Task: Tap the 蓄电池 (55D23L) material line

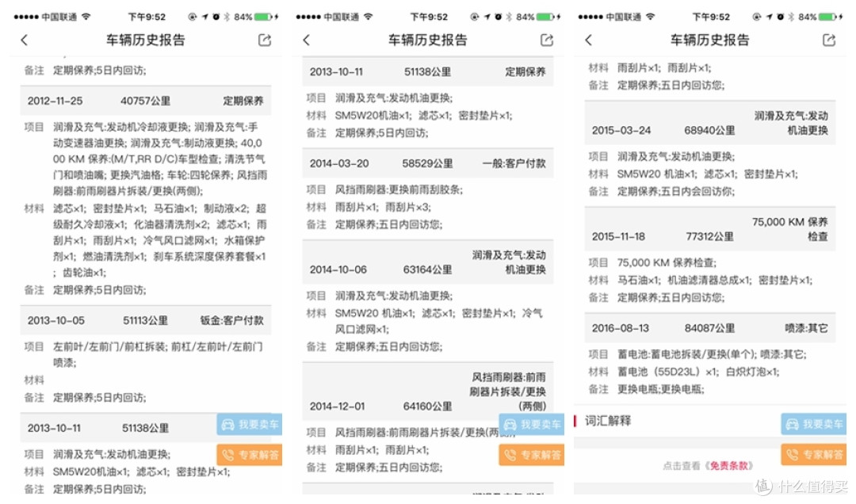Action: click(x=698, y=372)
